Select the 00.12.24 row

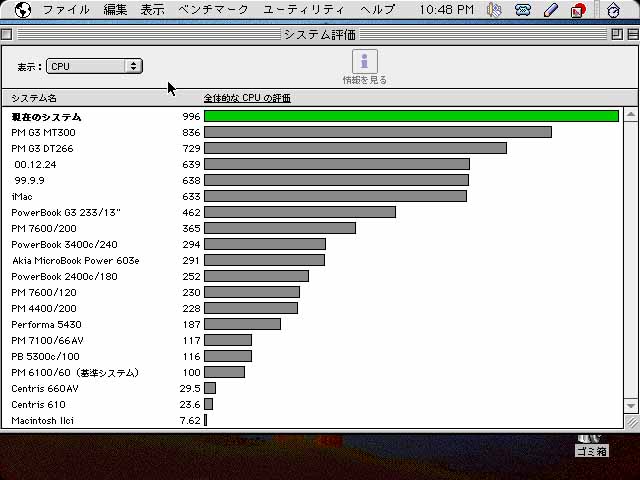coord(312,164)
